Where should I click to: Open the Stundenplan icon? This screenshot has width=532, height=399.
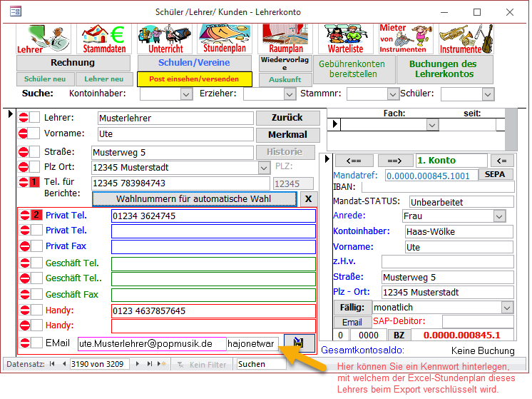224,39
